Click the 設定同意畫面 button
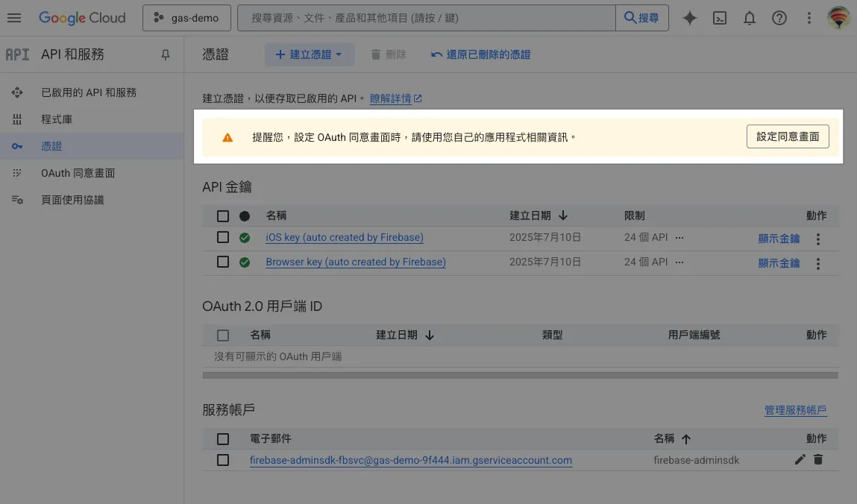857x504 pixels. (787, 137)
